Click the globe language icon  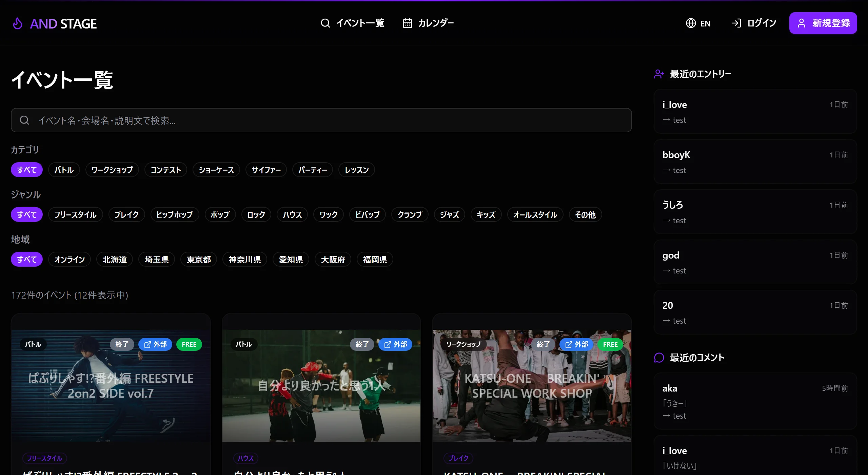pos(691,23)
